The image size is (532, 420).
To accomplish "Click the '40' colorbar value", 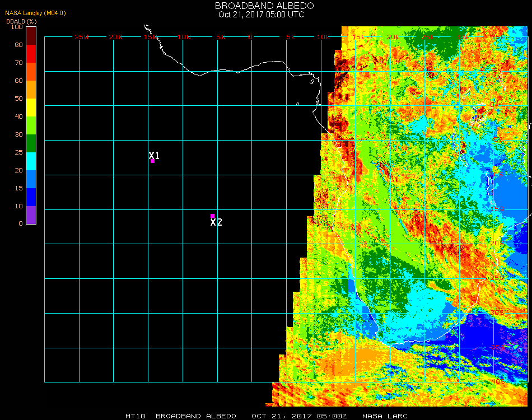I will 18,116.
